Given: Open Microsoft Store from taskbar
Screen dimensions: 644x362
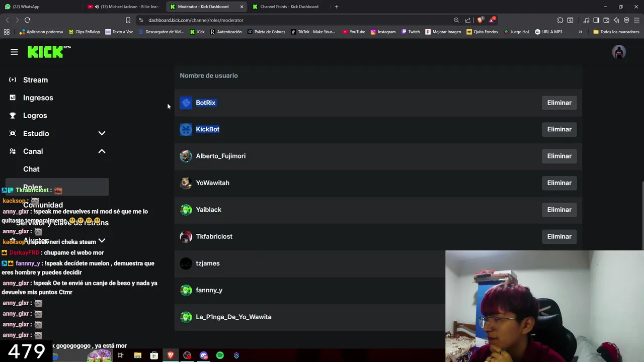Looking at the screenshot, I should (154, 355).
